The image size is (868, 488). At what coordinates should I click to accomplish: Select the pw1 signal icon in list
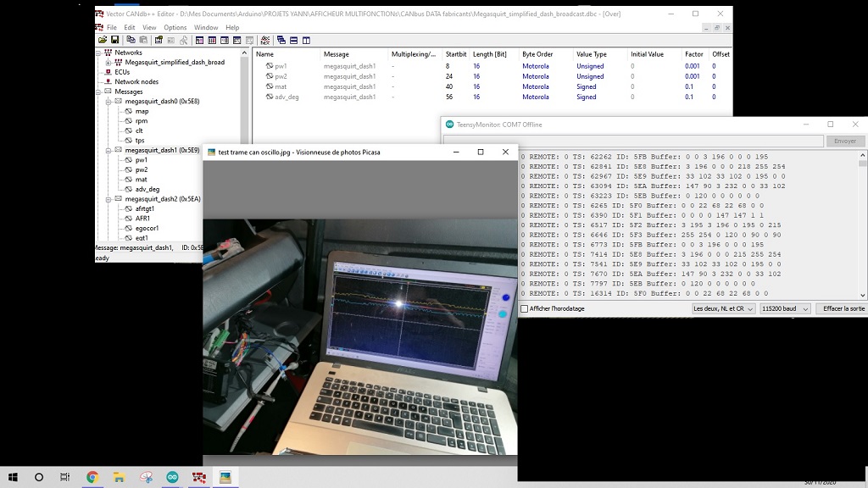[x=270, y=66]
